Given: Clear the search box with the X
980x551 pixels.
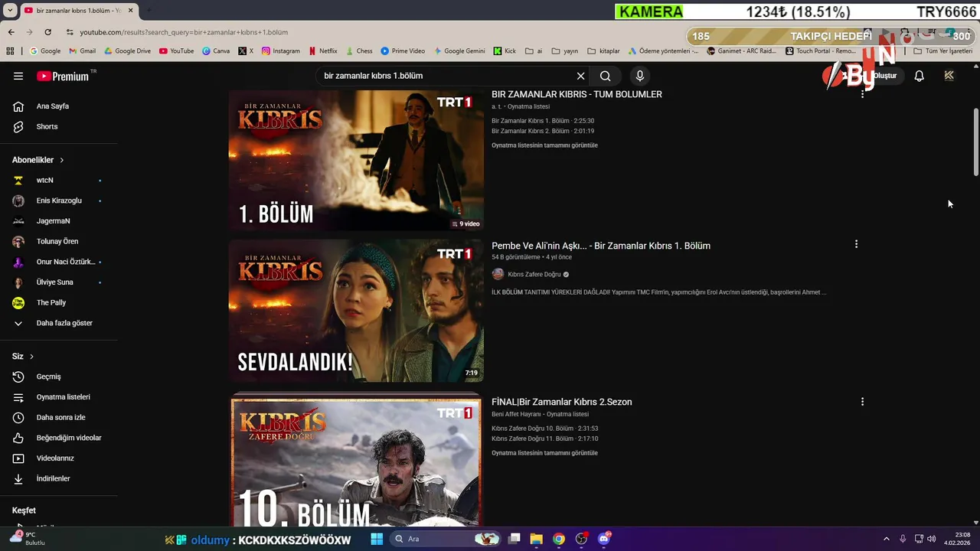Looking at the screenshot, I should (580, 76).
